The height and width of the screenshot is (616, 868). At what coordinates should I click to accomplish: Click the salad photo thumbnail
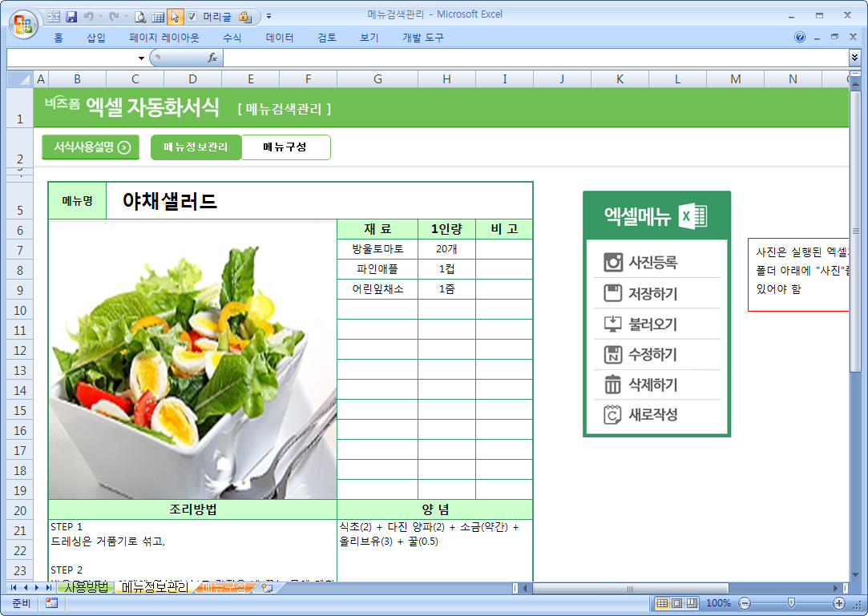pyautogui.click(x=192, y=360)
